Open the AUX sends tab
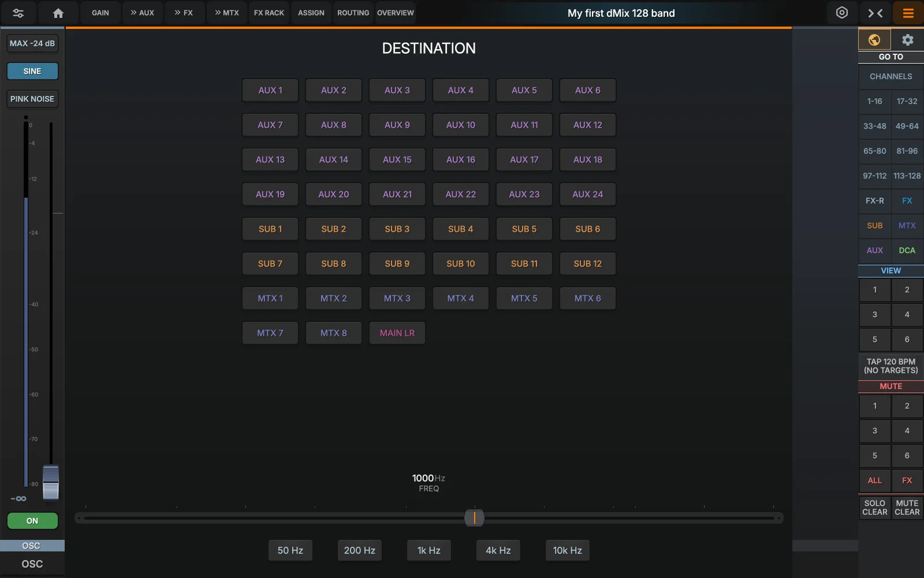This screenshot has height=578, width=924. [x=143, y=13]
